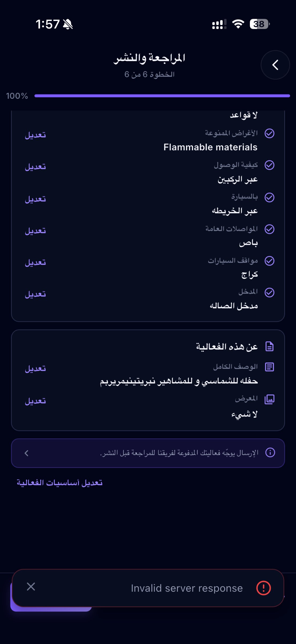Tap تعديل أساسيات الفعالية link
Viewport: 296px width, 644px height.
[60, 482]
